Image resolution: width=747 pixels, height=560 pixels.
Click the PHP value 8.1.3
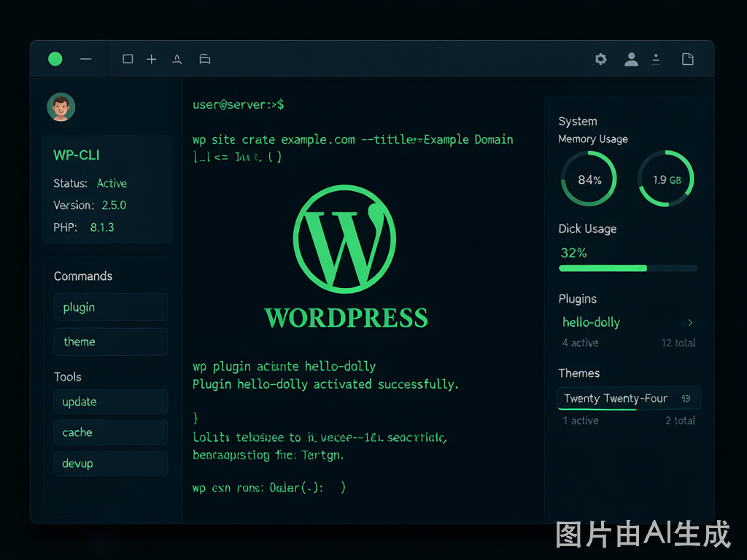102,227
